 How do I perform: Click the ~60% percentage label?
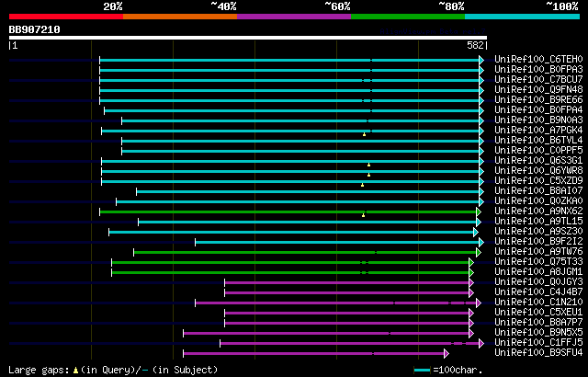pyautogui.click(x=337, y=6)
